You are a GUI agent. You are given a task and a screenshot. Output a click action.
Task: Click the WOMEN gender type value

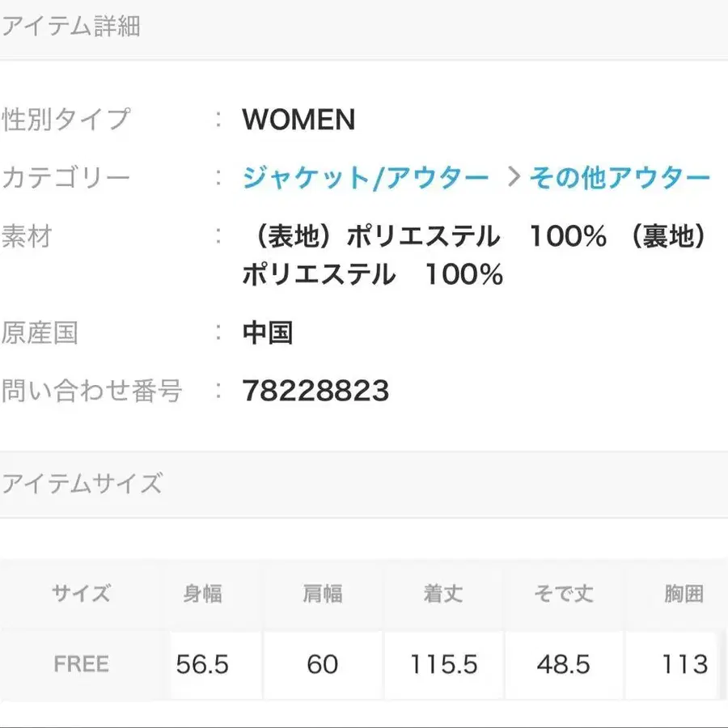point(298,120)
